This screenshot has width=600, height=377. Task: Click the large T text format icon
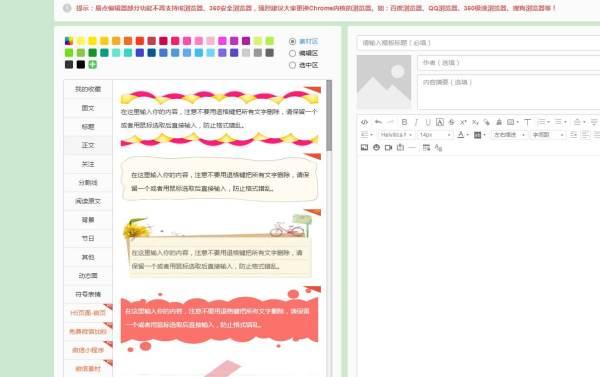click(x=527, y=122)
